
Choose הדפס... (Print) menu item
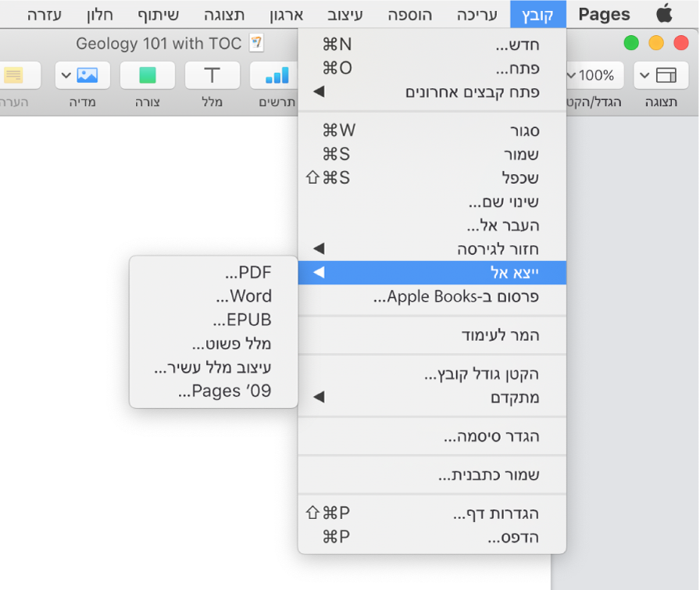[x=432, y=537]
